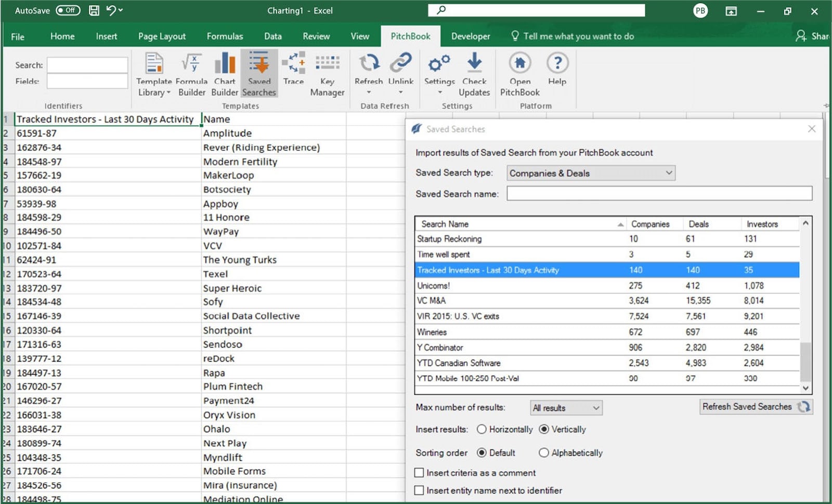The height and width of the screenshot is (504, 832).
Task: Select cell containing Modern Fertility
Action: tap(274, 162)
